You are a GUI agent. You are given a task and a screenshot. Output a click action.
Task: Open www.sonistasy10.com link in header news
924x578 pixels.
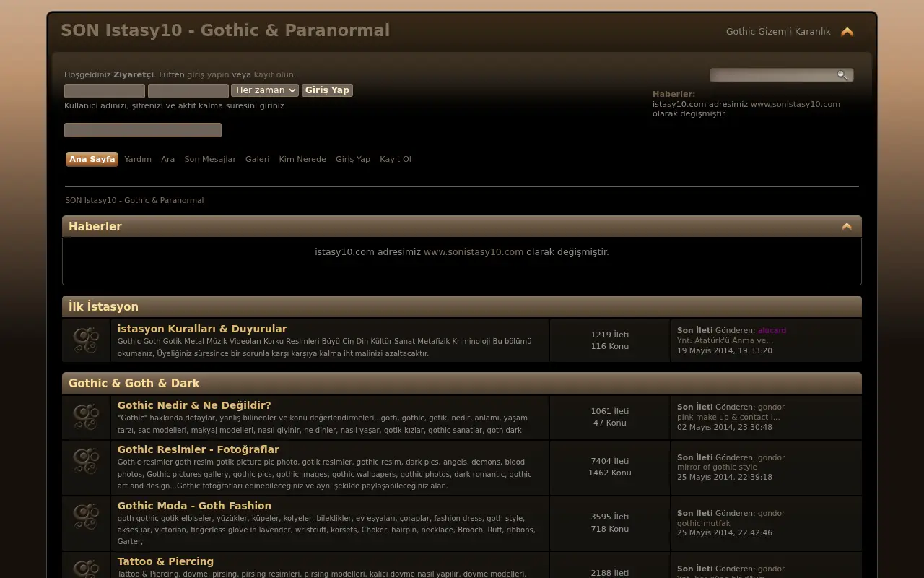point(796,104)
